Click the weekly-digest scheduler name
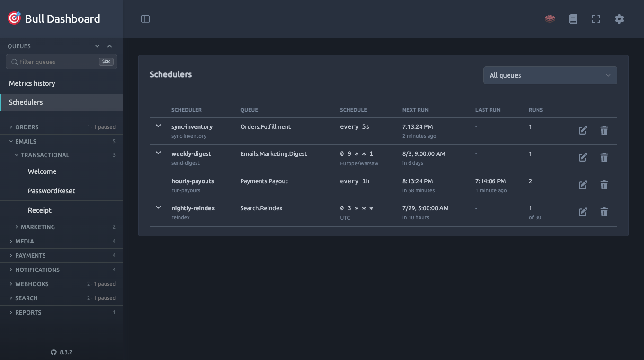 (x=191, y=153)
